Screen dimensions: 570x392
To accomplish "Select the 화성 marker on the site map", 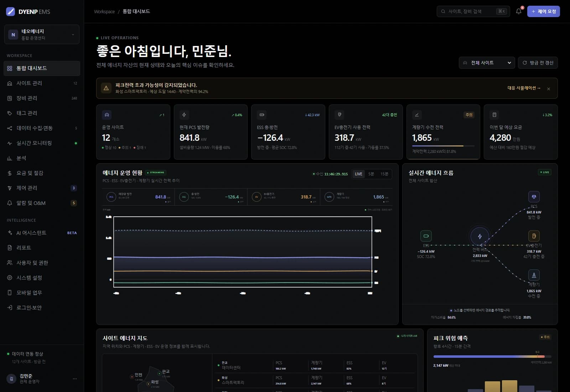I will (149, 384).
